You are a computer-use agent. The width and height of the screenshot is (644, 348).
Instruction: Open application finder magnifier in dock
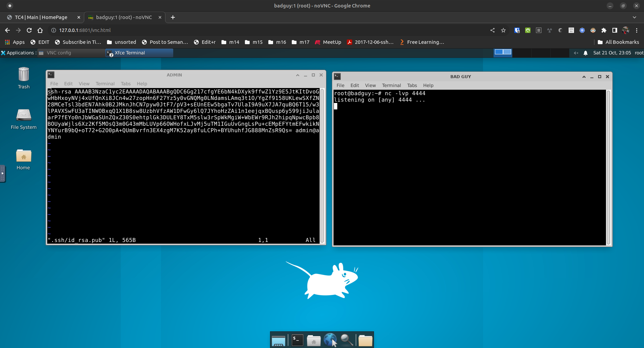click(x=347, y=340)
